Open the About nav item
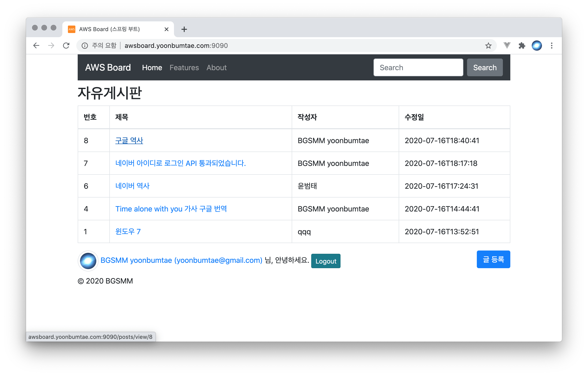 216,68
